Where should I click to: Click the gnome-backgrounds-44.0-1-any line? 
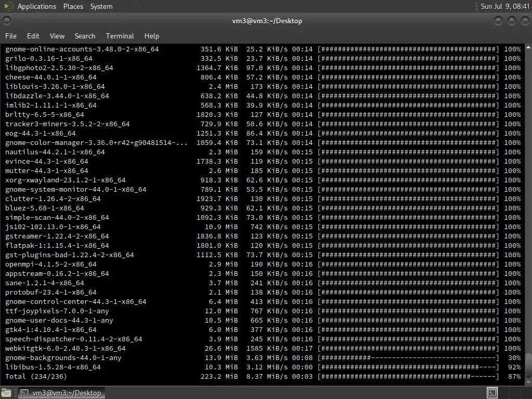263,358
